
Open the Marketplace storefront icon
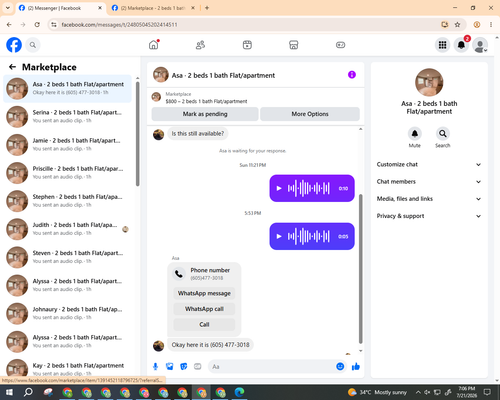[x=294, y=45]
